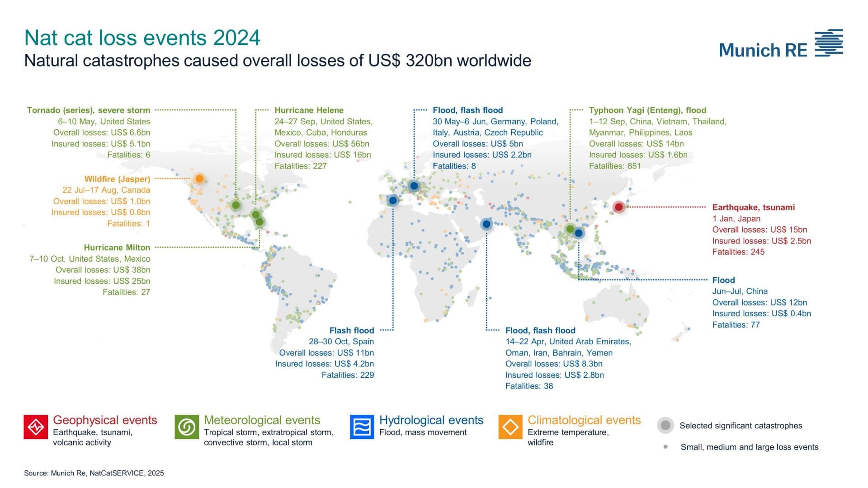Click the small loss events legend dot

click(x=665, y=447)
